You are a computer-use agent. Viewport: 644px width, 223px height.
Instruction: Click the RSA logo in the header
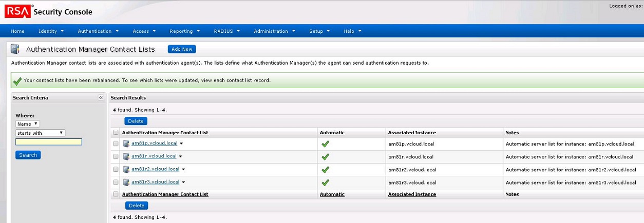18,11
